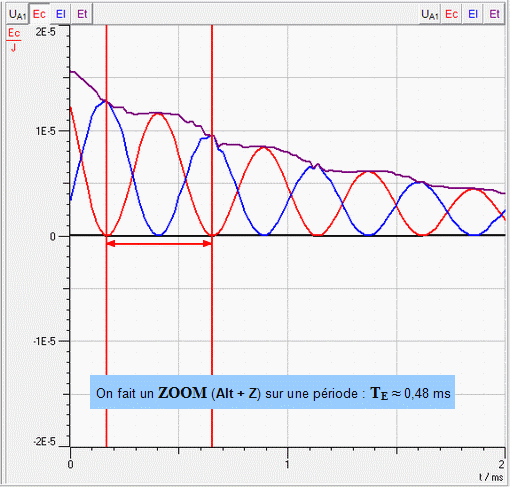
Task: Click the x-axis tick label 1
Action: (x=287, y=464)
